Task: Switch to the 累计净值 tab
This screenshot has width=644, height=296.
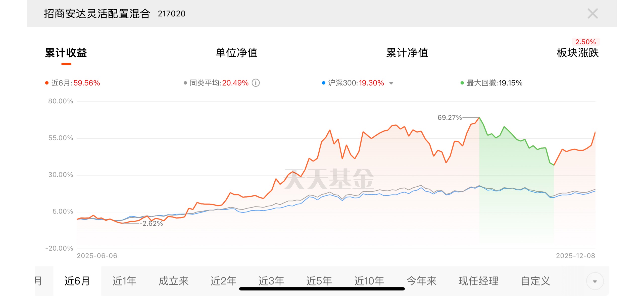Action: [x=407, y=53]
